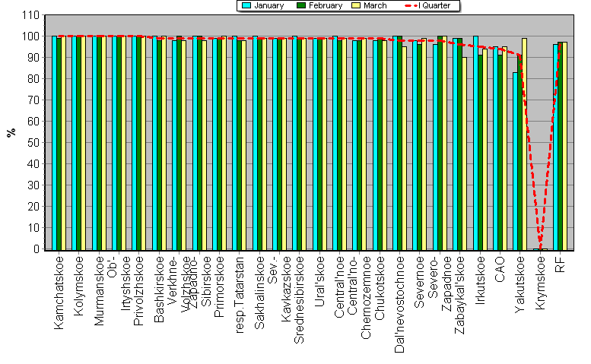Select the February legend label

click(326, 5)
